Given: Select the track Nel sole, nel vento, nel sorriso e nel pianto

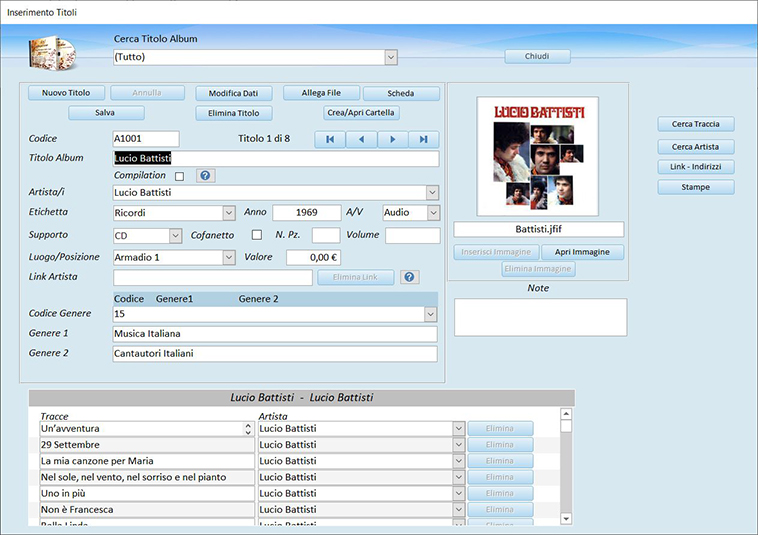Looking at the screenshot, I should click(x=147, y=477).
